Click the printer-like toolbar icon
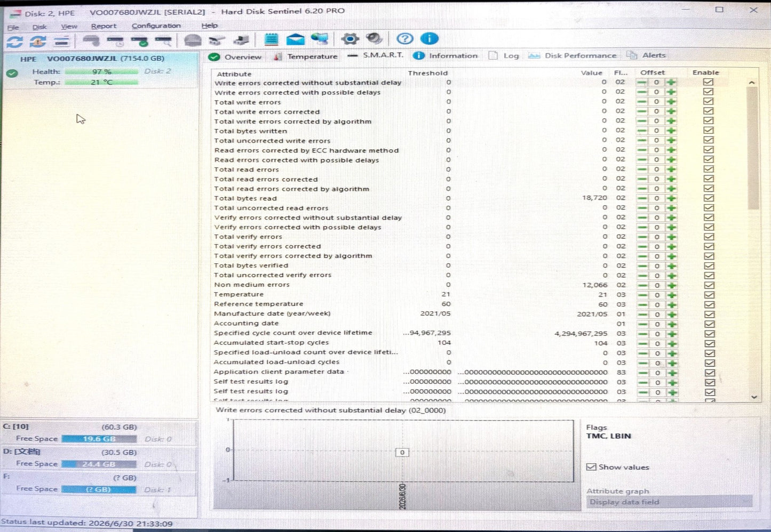This screenshot has height=532, width=771. click(x=241, y=40)
